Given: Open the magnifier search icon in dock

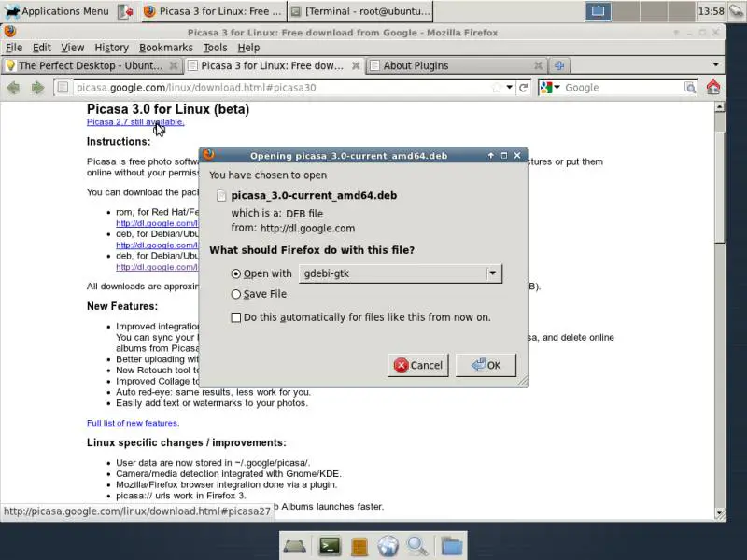Looking at the screenshot, I should [417, 546].
